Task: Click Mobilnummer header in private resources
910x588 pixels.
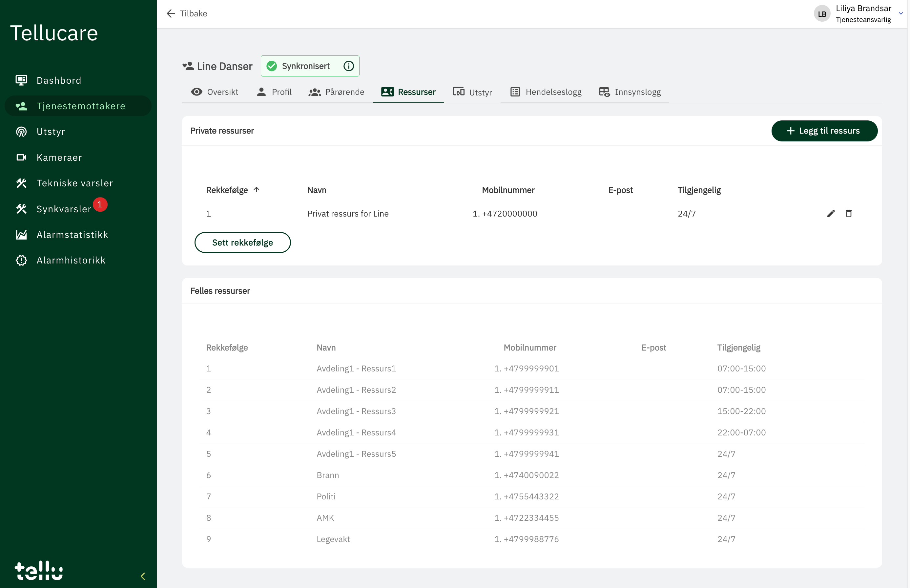Action: coord(508,190)
